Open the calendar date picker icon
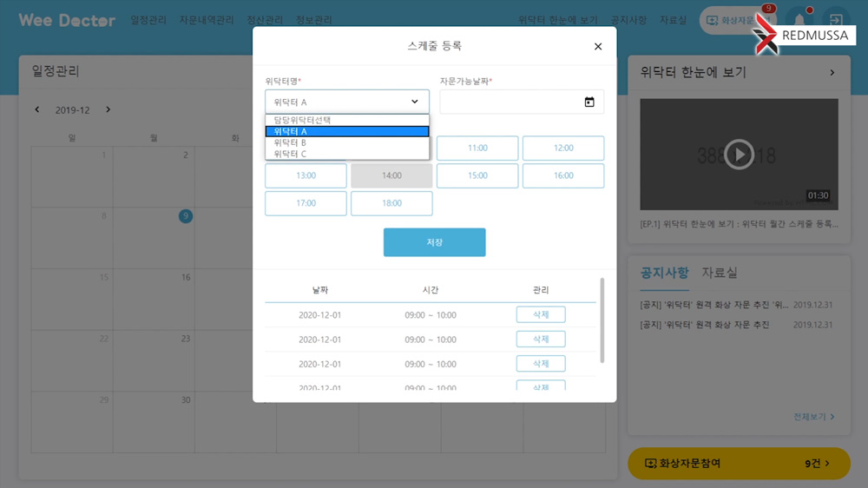This screenshot has height=488, width=868. [x=589, y=102]
